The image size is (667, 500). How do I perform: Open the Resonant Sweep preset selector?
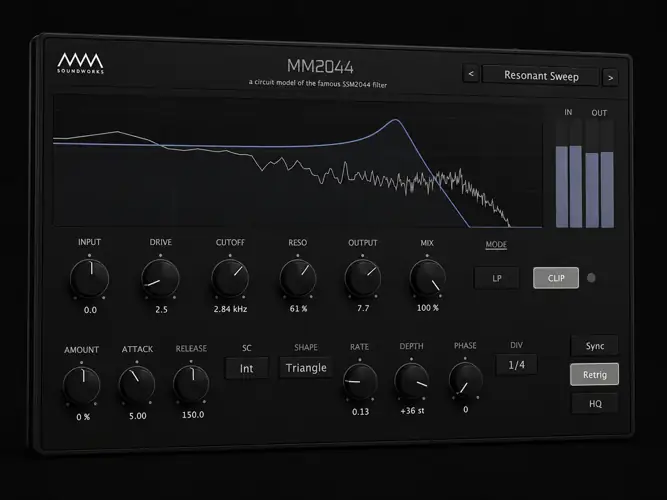(x=541, y=76)
